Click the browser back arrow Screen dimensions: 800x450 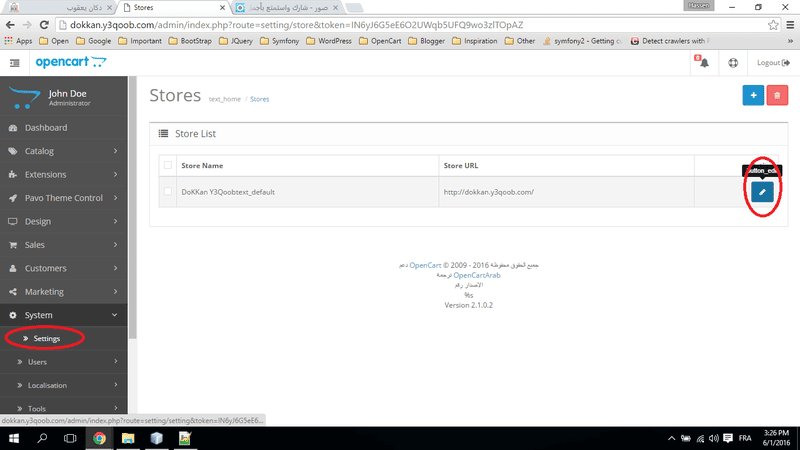coord(10,25)
